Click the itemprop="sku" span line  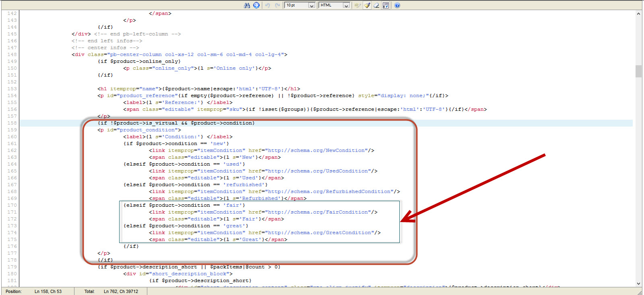(305, 109)
